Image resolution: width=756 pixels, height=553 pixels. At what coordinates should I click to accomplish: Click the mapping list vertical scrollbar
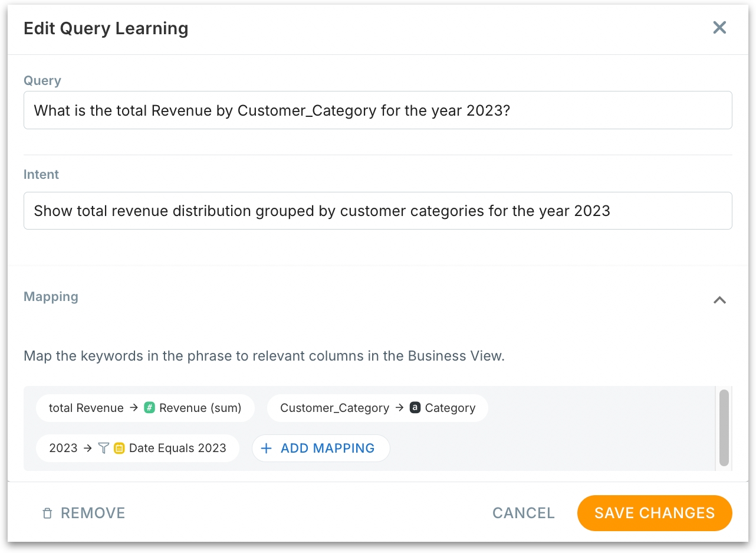click(x=724, y=427)
